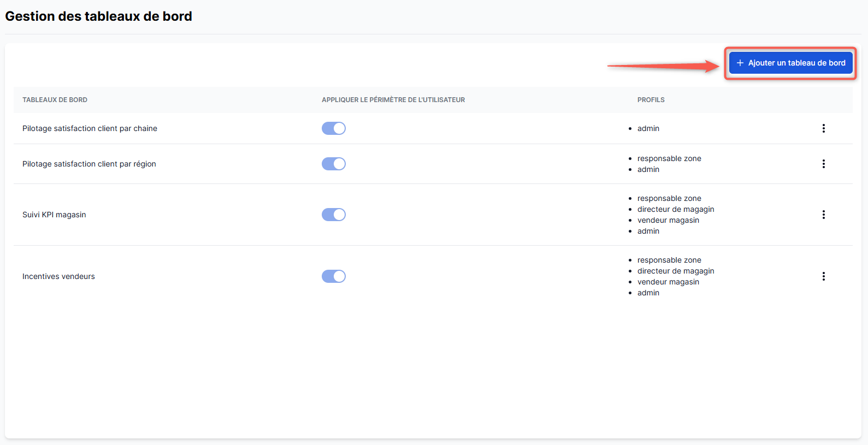This screenshot has height=445, width=868.
Task: Click the PROFILS column header
Action: pos(651,100)
